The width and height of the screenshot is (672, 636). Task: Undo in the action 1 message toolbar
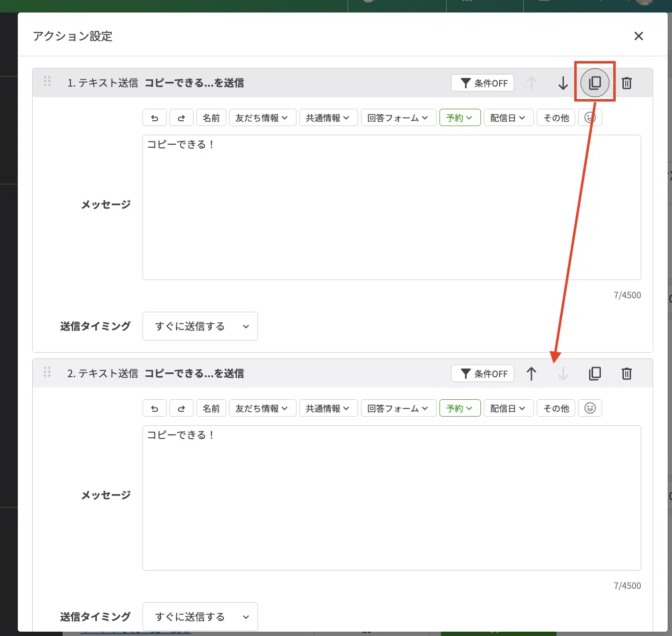click(155, 118)
